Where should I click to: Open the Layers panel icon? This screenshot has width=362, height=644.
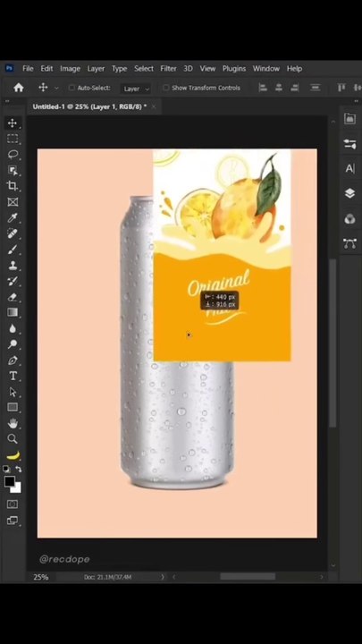pyautogui.click(x=349, y=193)
